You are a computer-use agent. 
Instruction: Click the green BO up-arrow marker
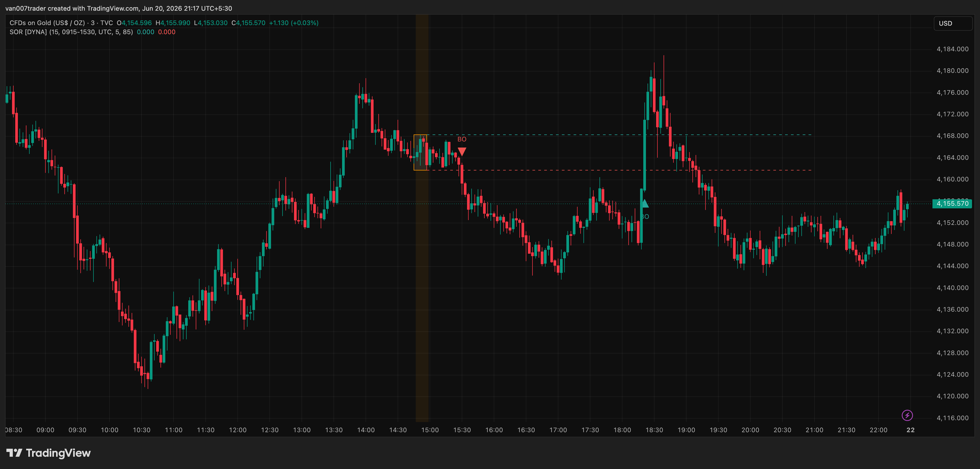(x=644, y=203)
